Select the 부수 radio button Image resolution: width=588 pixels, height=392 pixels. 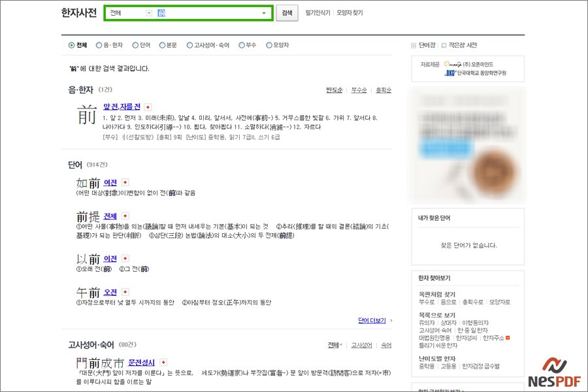point(242,45)
